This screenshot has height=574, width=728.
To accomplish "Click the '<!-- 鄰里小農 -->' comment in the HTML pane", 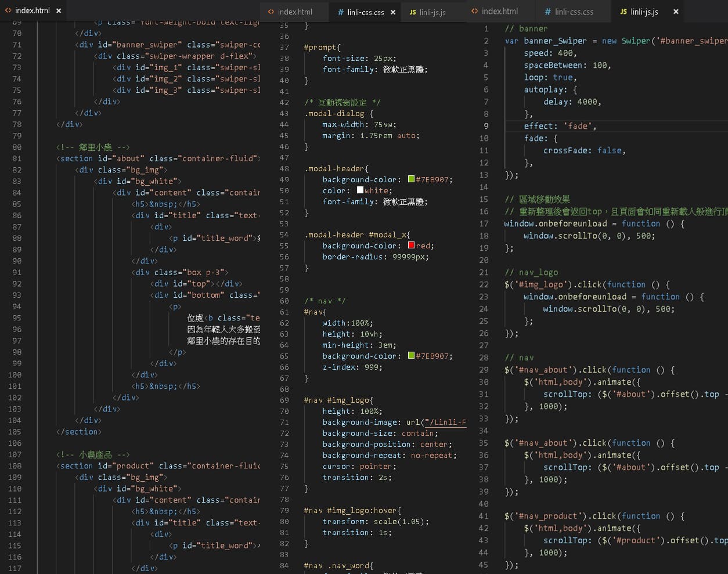I will 93,147.
